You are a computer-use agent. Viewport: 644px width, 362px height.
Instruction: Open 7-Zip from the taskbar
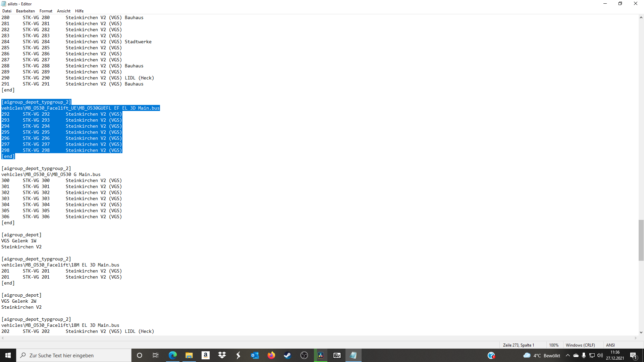[x=337, y=355]
